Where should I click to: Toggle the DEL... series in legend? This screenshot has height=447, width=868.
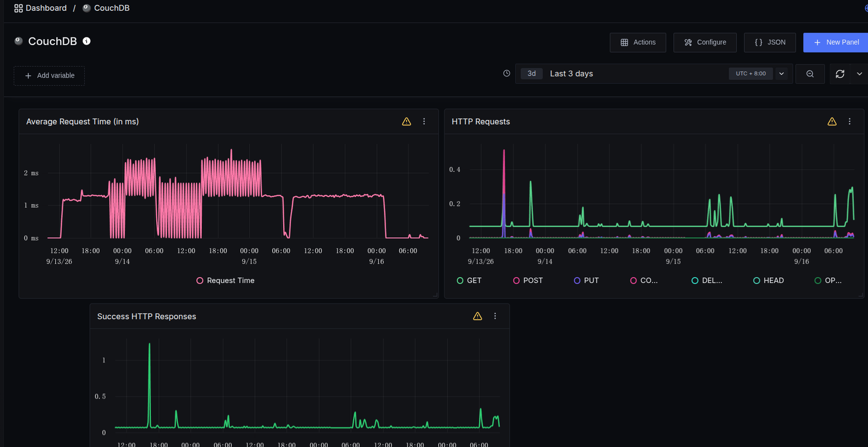(707, 280)
